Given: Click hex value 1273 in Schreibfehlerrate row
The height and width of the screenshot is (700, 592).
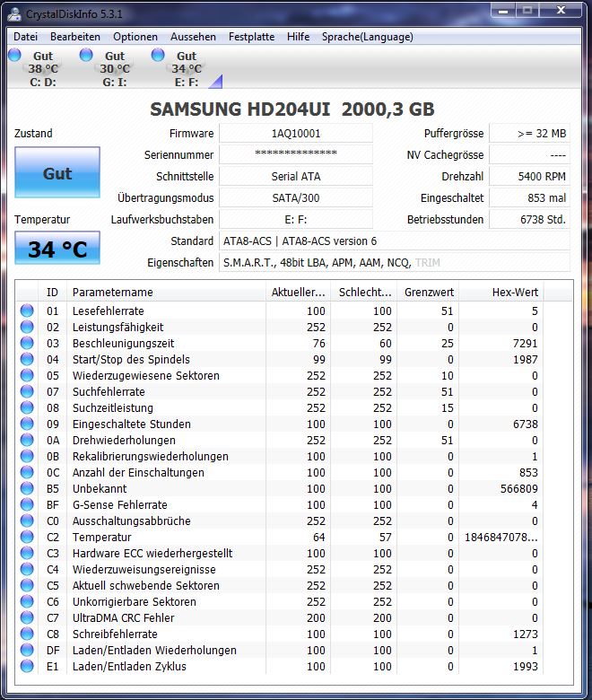Looking at the screenshot, I should pyautogui.click(x=525, y=634).
